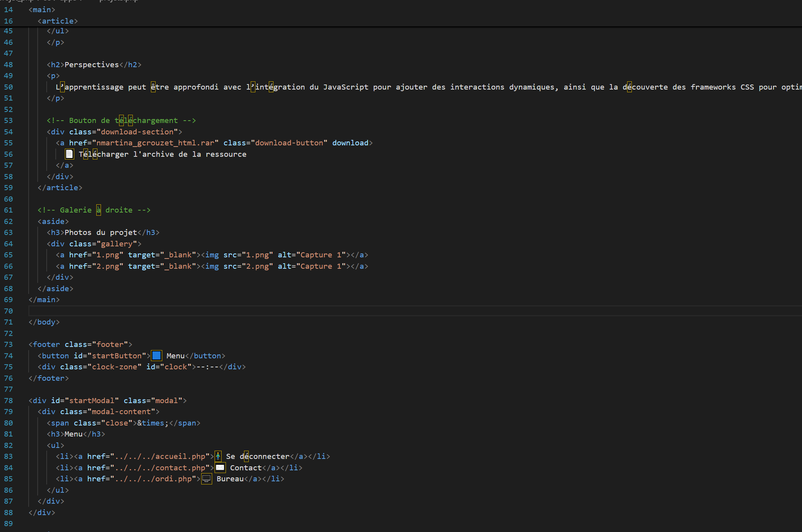Click the blue square emoji before Menu

click(x=156, y=356)
